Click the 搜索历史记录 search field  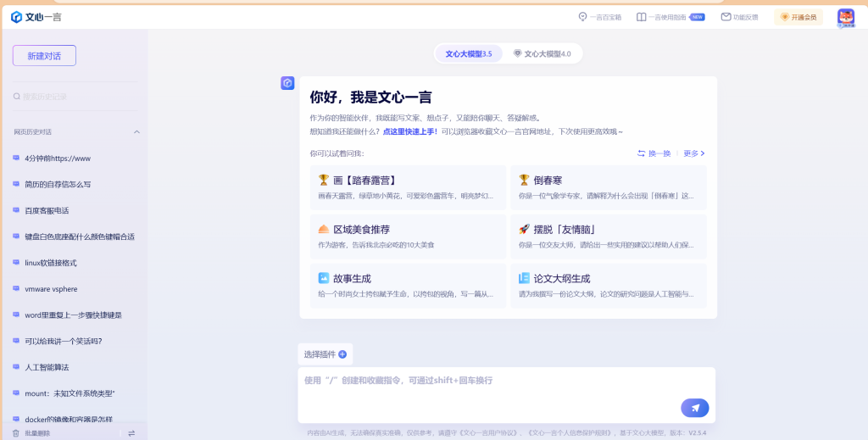coord(75,97)
